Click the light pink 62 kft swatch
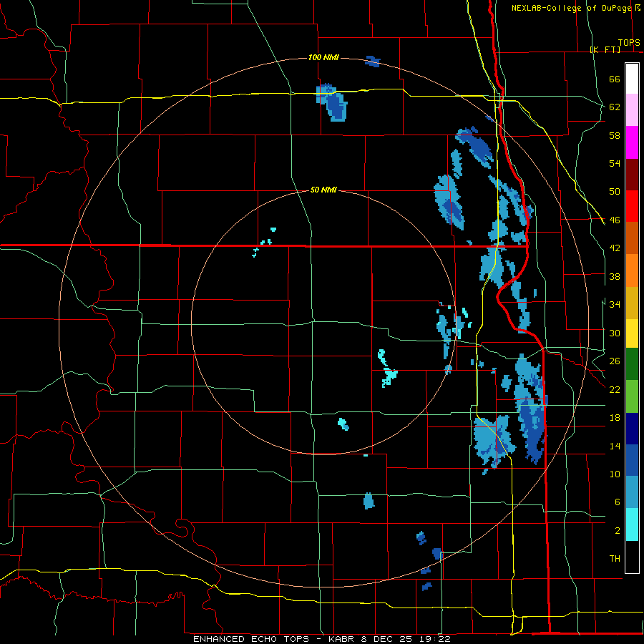 click(x=632, y=110)
